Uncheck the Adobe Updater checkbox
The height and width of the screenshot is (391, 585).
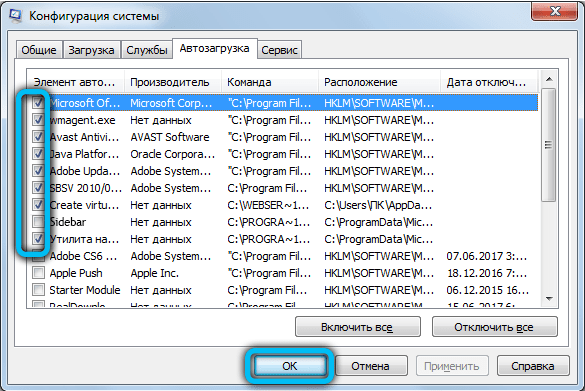coord(38,171)
